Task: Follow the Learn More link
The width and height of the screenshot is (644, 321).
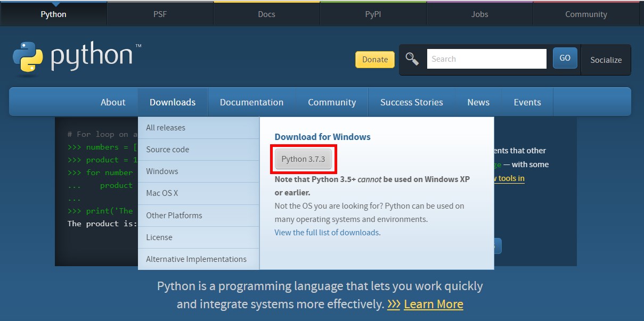Action: 434,304
